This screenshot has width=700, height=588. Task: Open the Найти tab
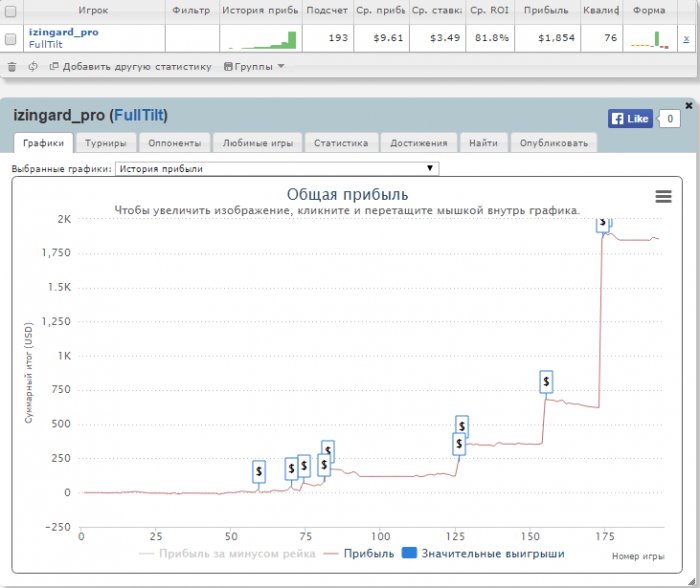(483, 143)
